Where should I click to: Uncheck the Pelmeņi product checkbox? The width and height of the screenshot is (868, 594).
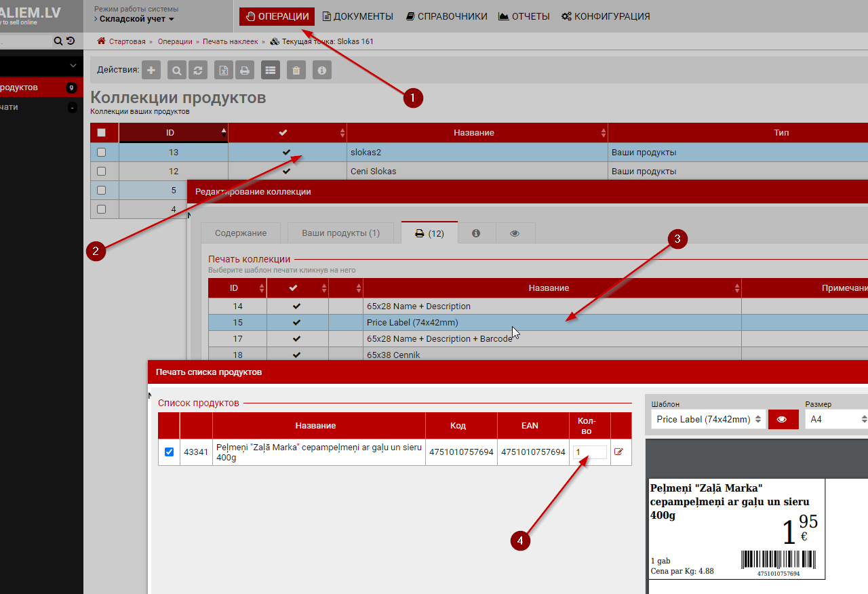point(169,452)
